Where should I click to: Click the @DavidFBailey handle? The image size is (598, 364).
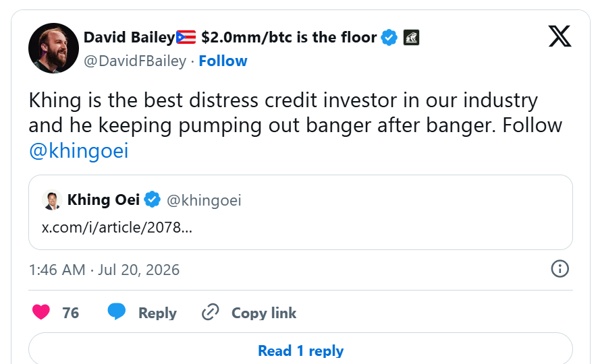pos(135,61)
